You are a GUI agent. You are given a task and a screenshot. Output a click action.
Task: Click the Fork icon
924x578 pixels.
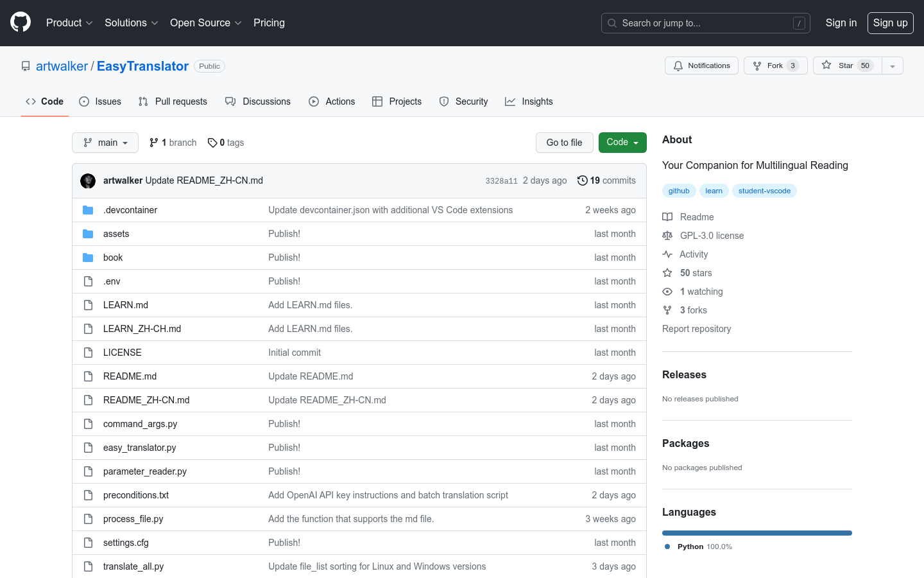757,66
